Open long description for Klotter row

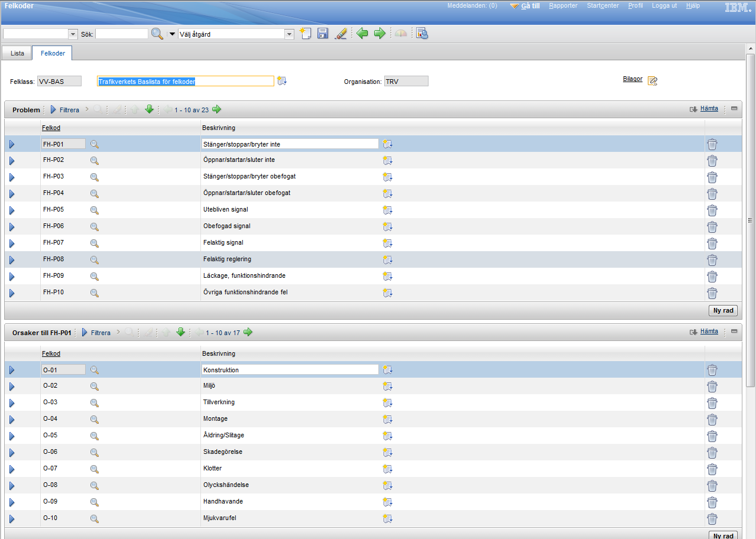pos(388,469)
